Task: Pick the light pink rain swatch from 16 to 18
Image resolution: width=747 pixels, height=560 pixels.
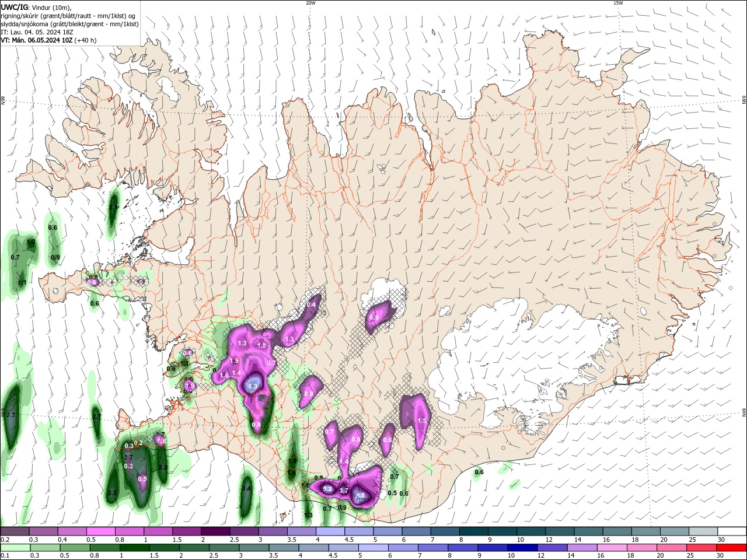Action: point(612,548)
